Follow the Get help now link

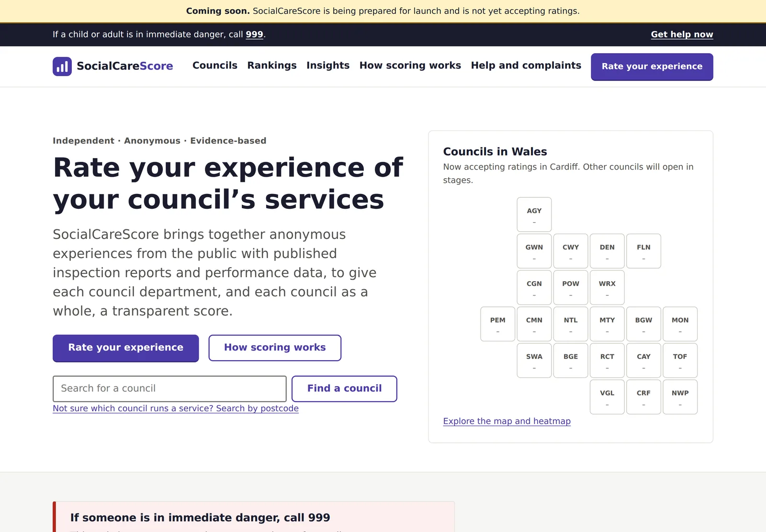[x=682, y=34]
